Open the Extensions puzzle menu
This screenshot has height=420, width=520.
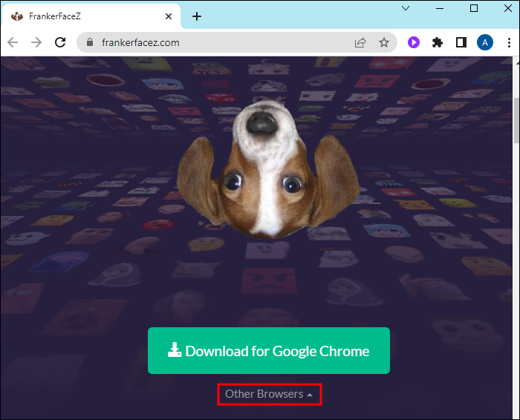click(438, 42)
